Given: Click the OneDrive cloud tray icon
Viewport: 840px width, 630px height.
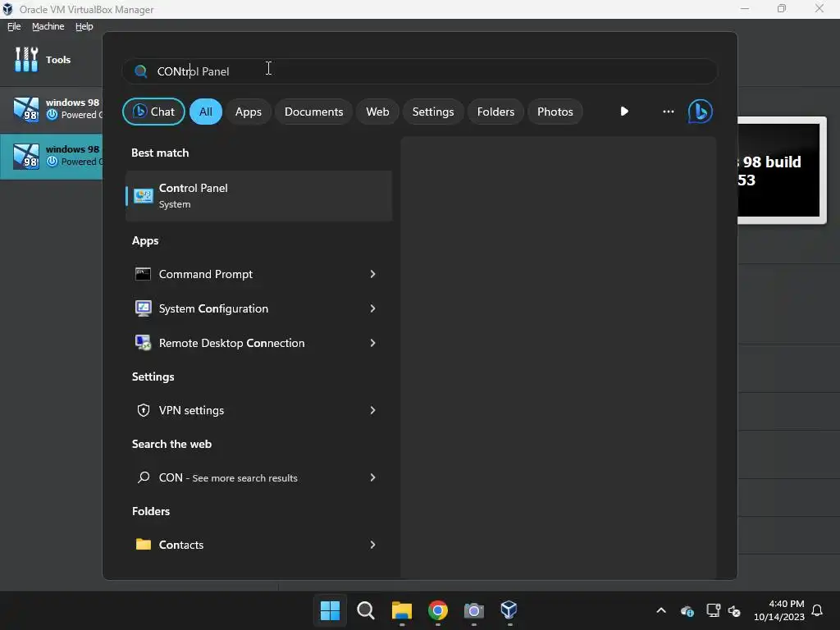Looking at the screenshot, I should [687, 610].
